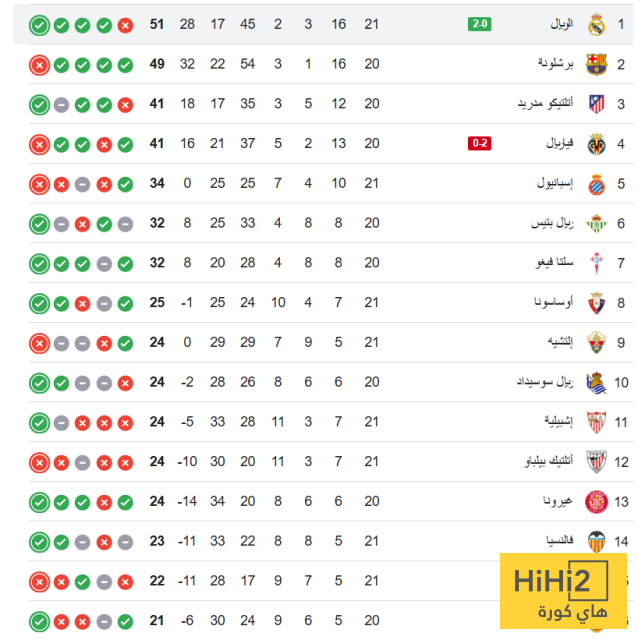Select the gray draw icon in Atlético Madrid's row

[x=61, y=104]
